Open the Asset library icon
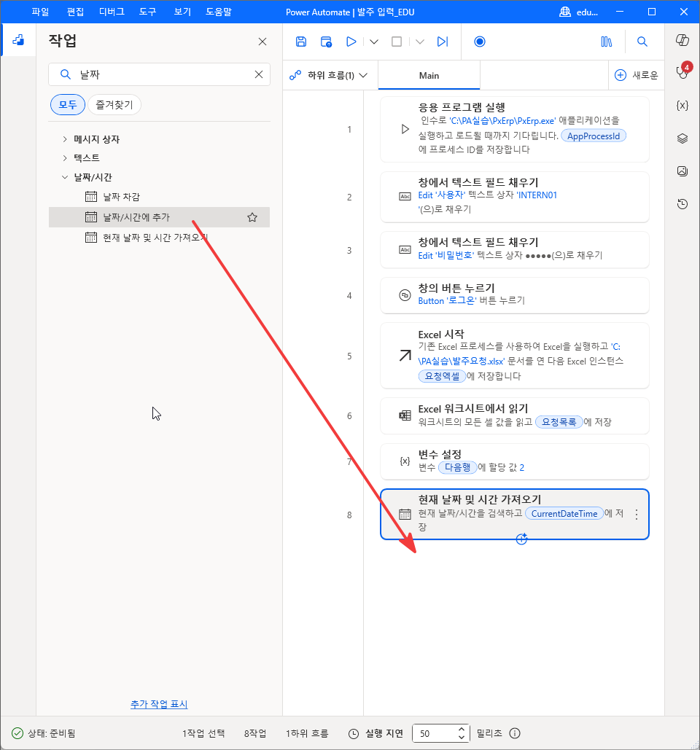This screenshot has width=700, height=750. tap(606, 42)
